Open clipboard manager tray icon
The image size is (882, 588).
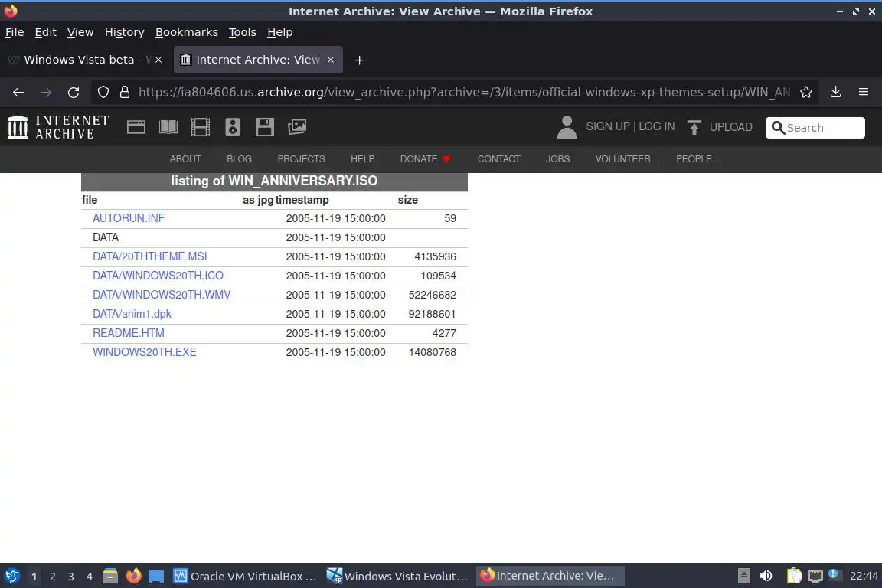tap(794, 576)
